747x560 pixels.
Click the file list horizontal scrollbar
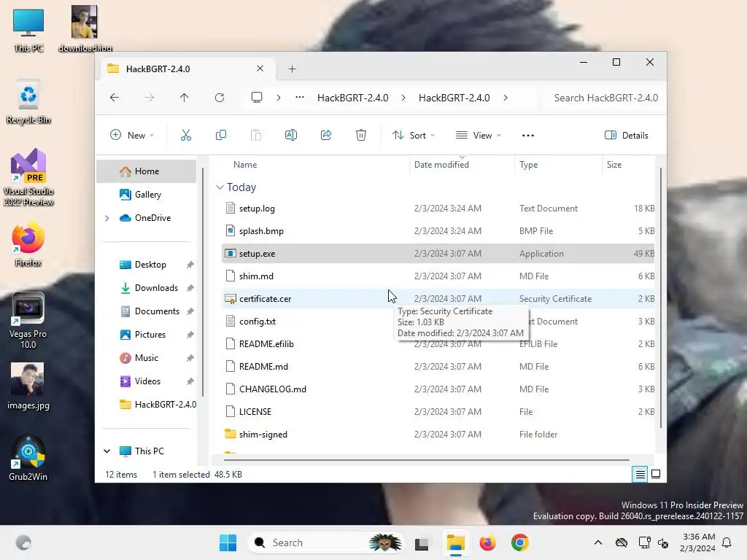tap(426, 460)
